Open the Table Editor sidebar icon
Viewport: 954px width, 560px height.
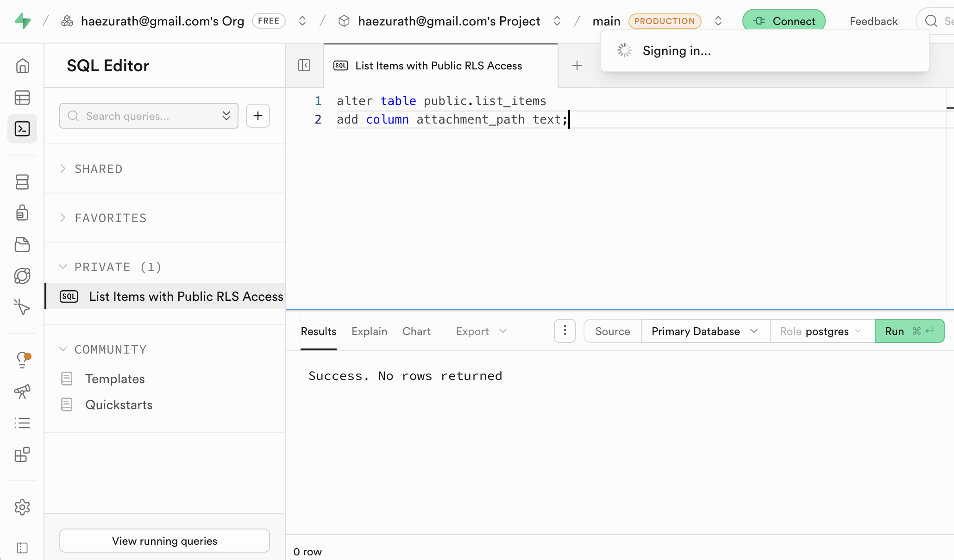tap(22, 98)
